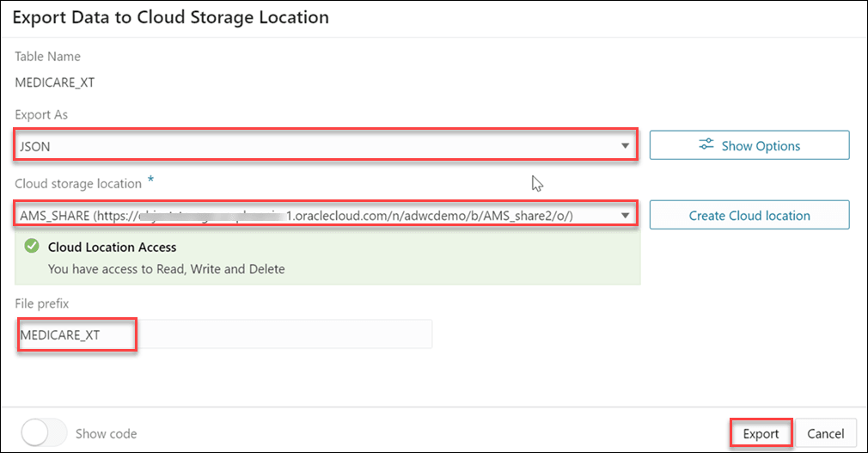Click the Show code label
The width and height of the screenshot is (868, 453).
tap(106, 434)
